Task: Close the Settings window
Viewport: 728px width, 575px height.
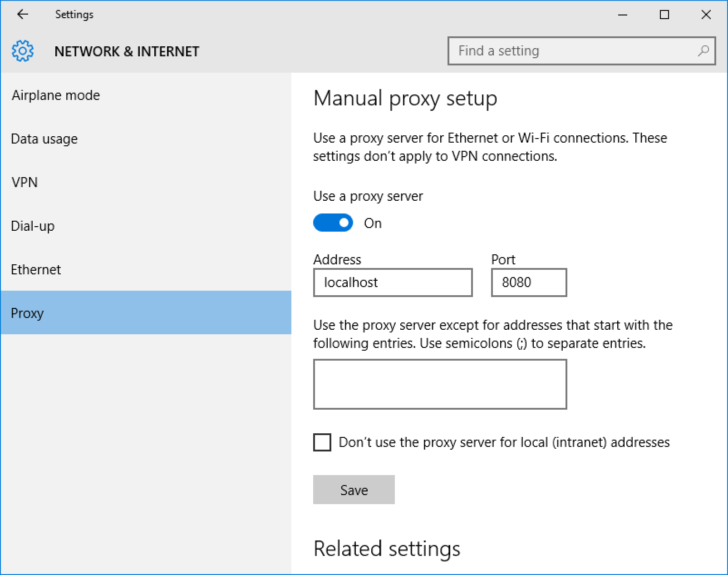Action: click(x=706, y=15)
